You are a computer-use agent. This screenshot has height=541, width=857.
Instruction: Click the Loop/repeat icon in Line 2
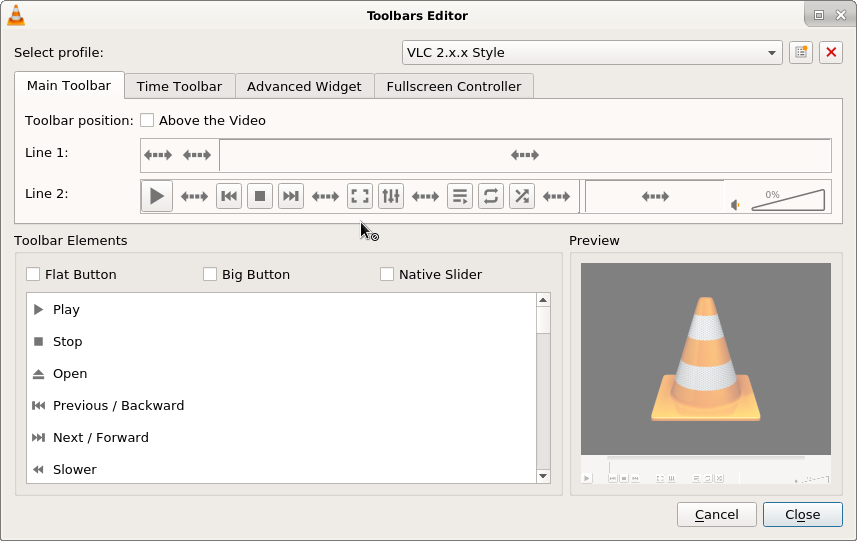pyautogui.click(x=491, y=196)
